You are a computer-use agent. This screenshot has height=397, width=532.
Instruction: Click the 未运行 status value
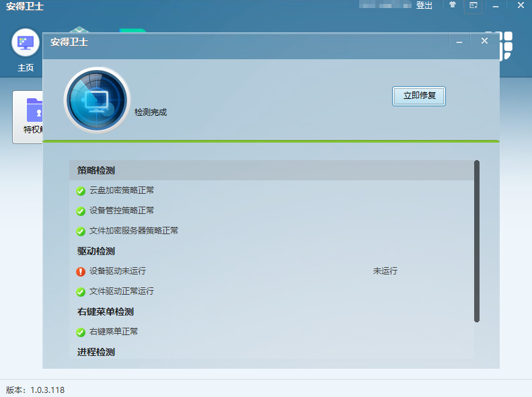click(x=385, y=270)
